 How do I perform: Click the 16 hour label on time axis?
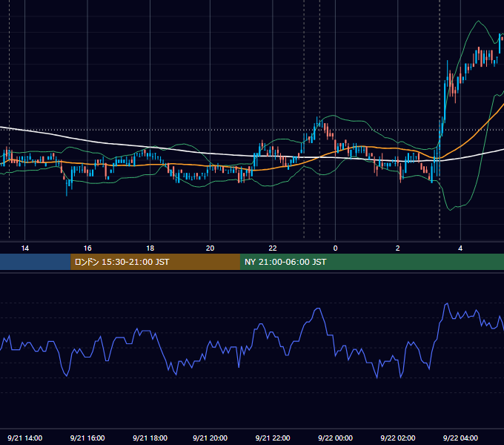tap(87, 248)
